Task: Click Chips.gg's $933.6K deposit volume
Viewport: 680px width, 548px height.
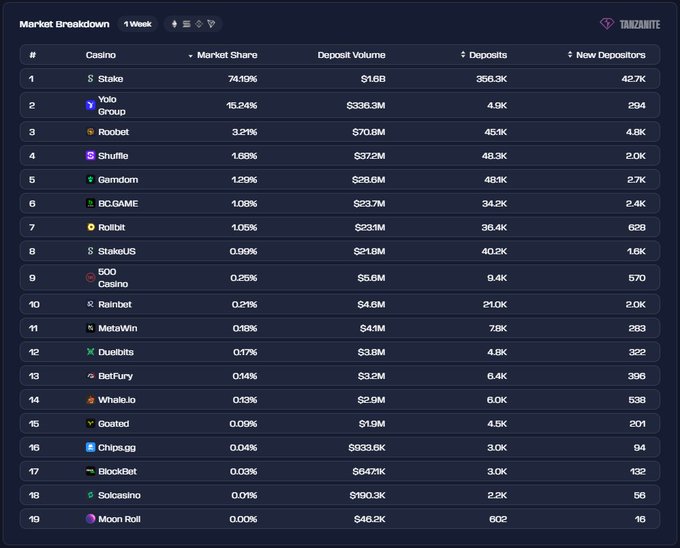Action: click(x=367, y=447)
